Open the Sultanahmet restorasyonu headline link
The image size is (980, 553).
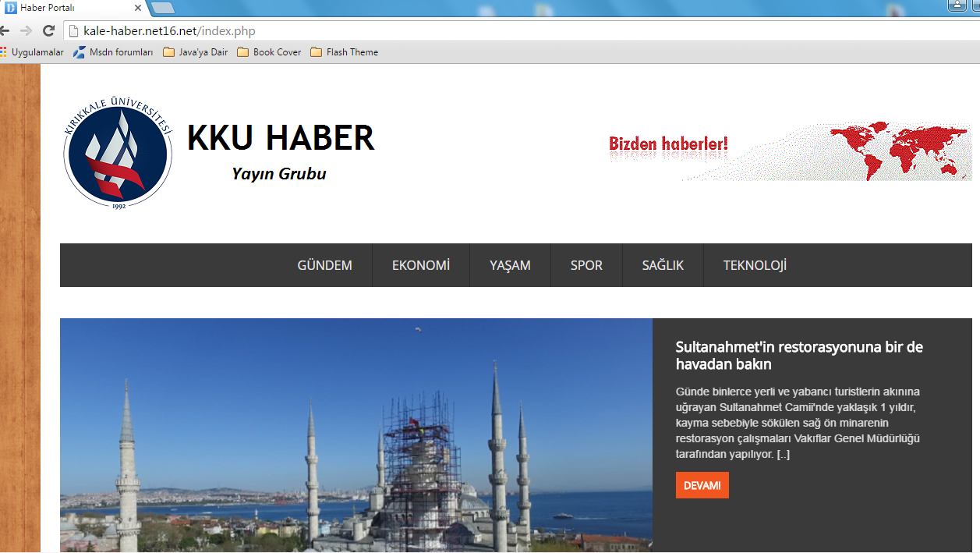tap(798, 355)
